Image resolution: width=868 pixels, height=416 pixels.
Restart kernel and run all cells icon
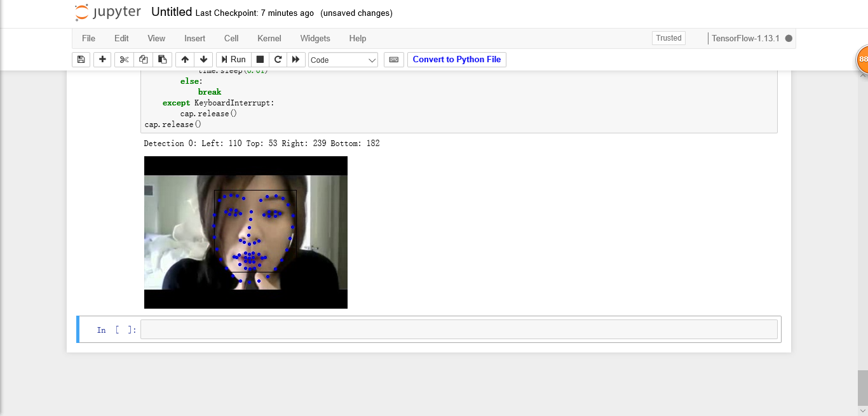pyautogui.click(x=295, y=59)
